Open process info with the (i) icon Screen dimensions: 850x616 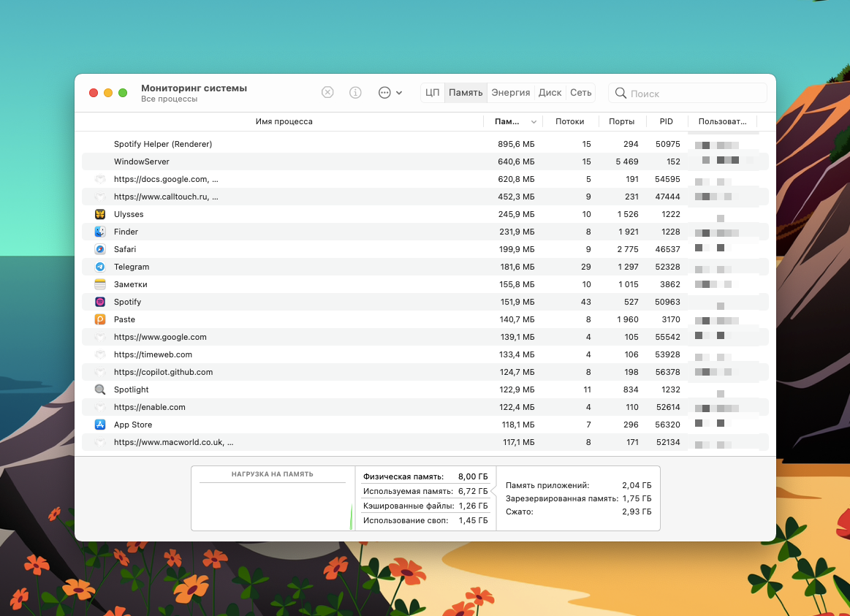[355, 93]
